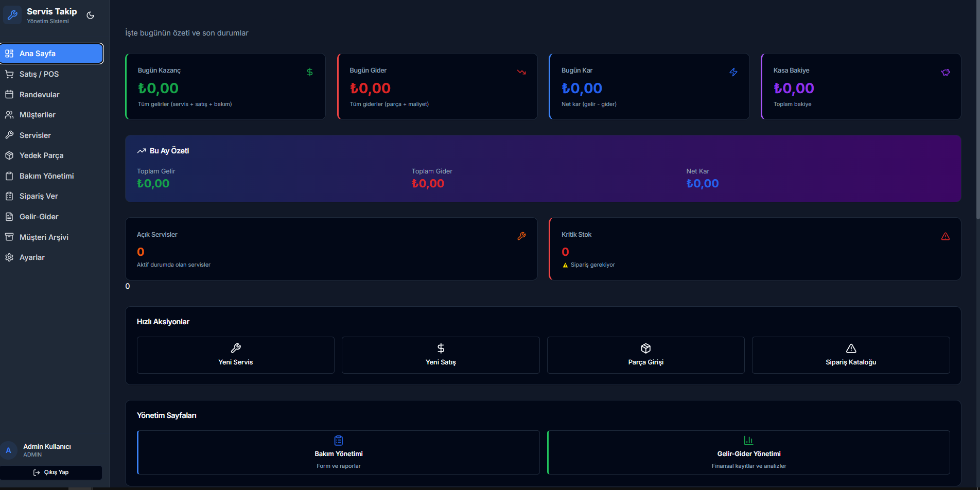Click the 'Admin Kullanıcı' name
This screenshot has width=980, height=490.
(47, 447)
